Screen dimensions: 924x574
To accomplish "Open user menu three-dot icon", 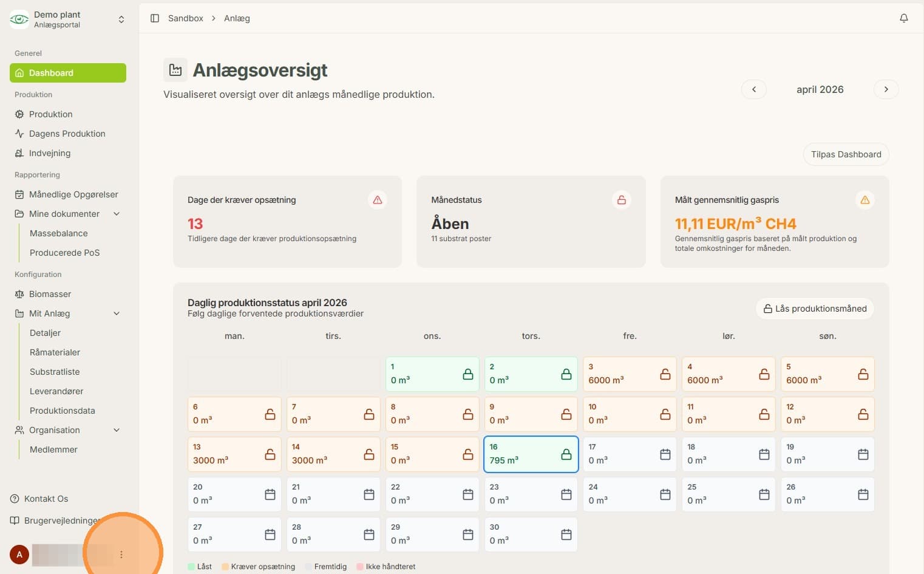I will pos(121,555).
